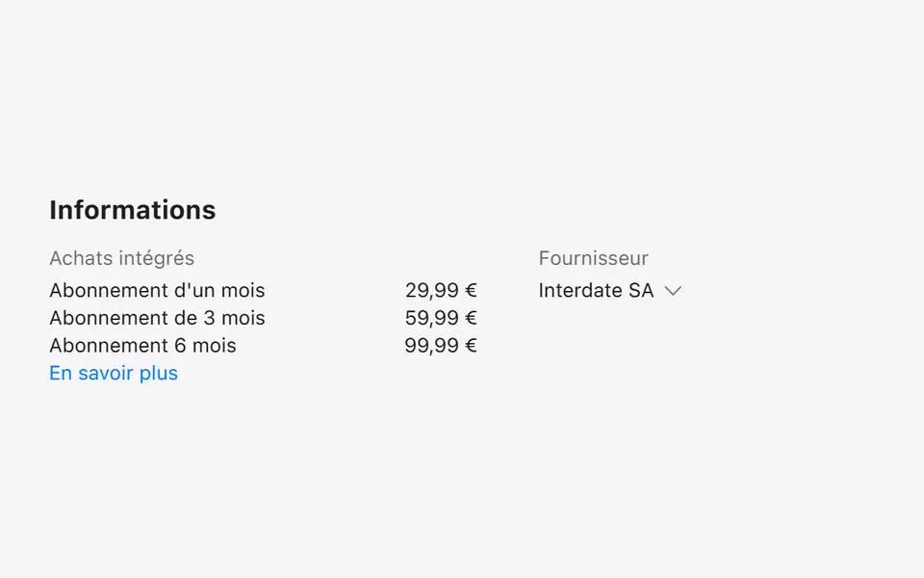The image size is (924, 578).
Task: Click the 99,99 € price
Action: point(441,346)
